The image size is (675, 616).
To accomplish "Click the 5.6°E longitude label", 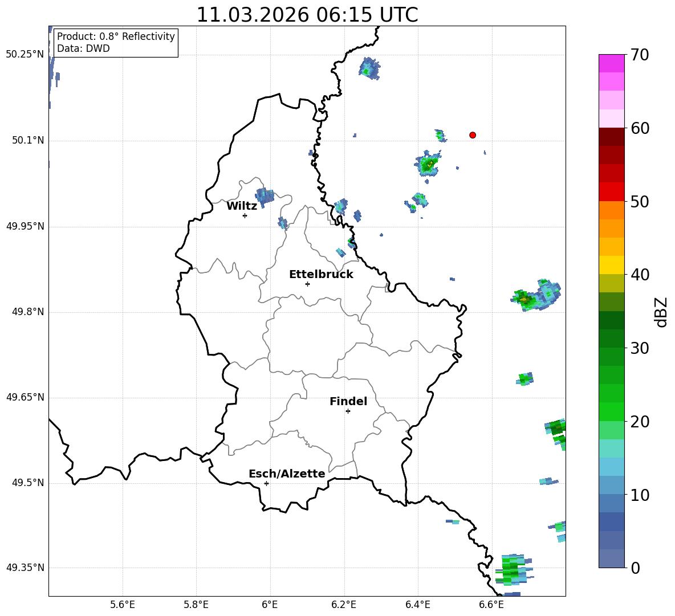I will pos(123,605).
